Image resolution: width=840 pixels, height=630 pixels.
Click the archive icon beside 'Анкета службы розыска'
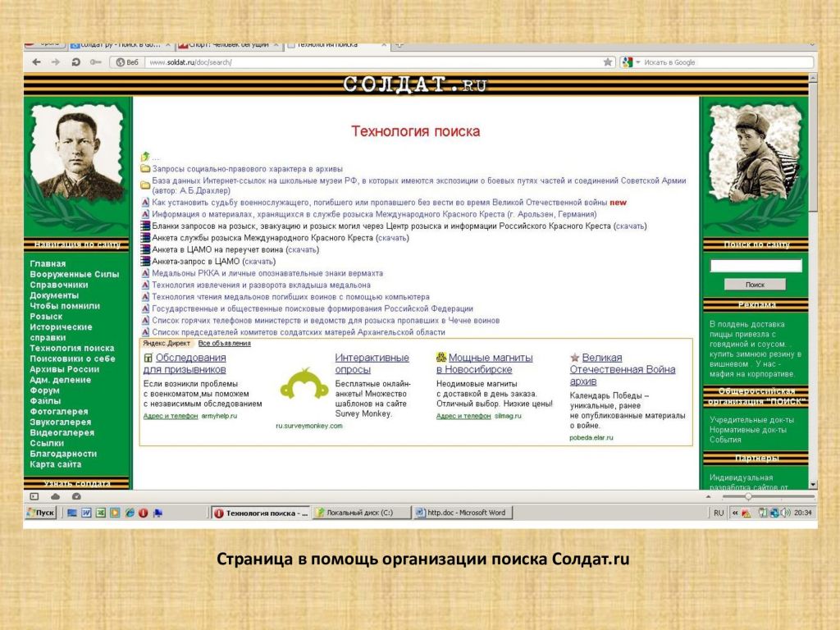(145, 238)
